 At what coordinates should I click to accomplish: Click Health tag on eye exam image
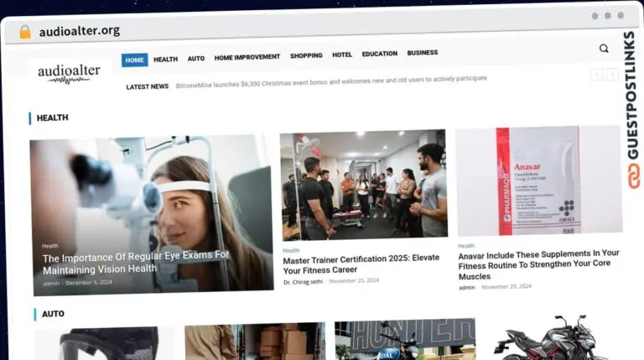50,246
